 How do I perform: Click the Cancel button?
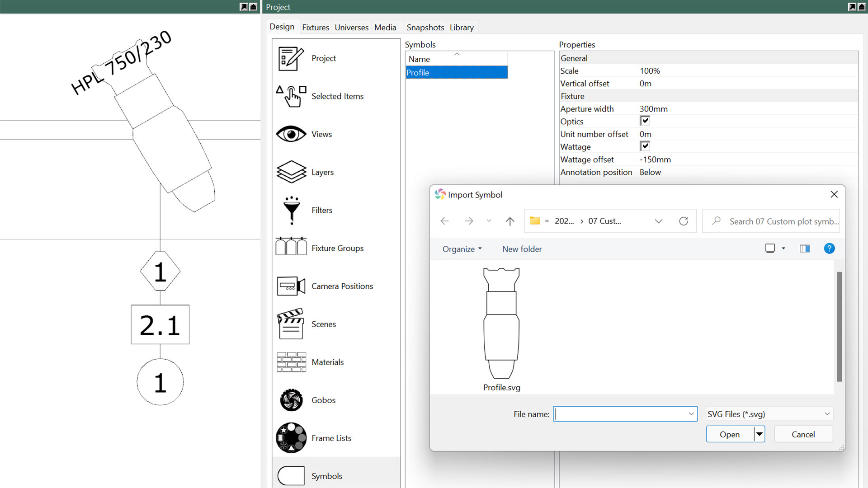[x=803, y=434]
